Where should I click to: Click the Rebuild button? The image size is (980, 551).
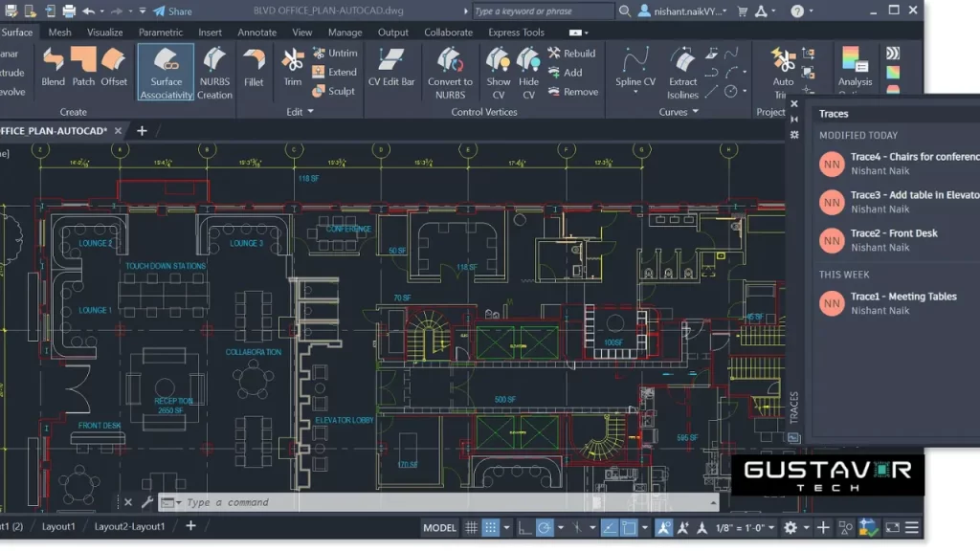point(571,53)
